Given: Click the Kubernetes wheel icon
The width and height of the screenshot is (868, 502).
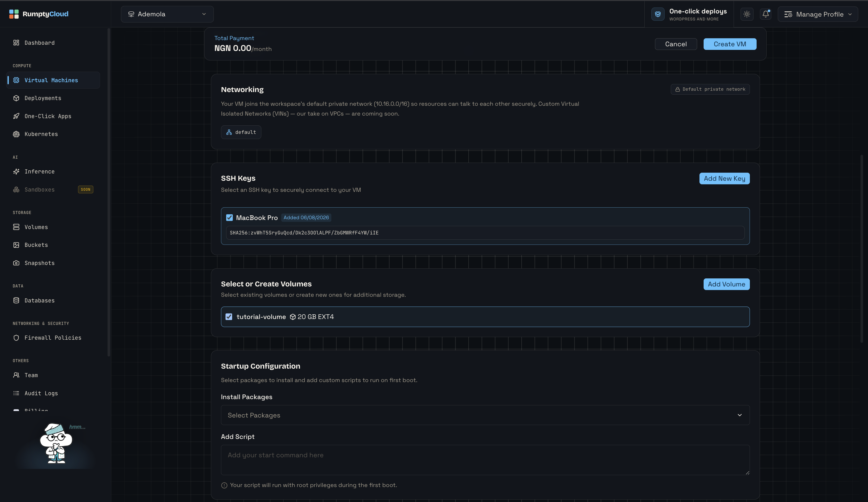Looking at the screenshot, I should [x=16, y=134].
